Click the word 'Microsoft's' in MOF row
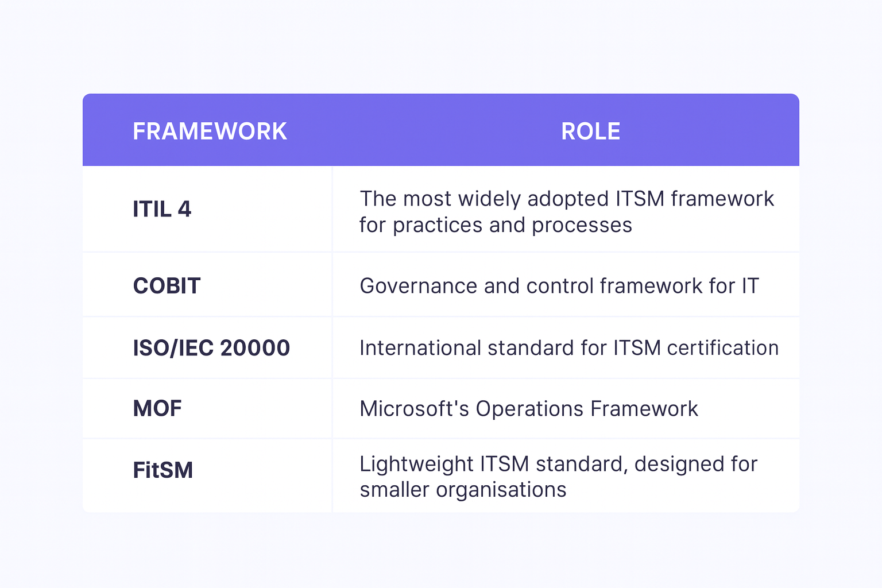This screenshot has height=588, width=882. pyautogui.click(x=414, y=409)
